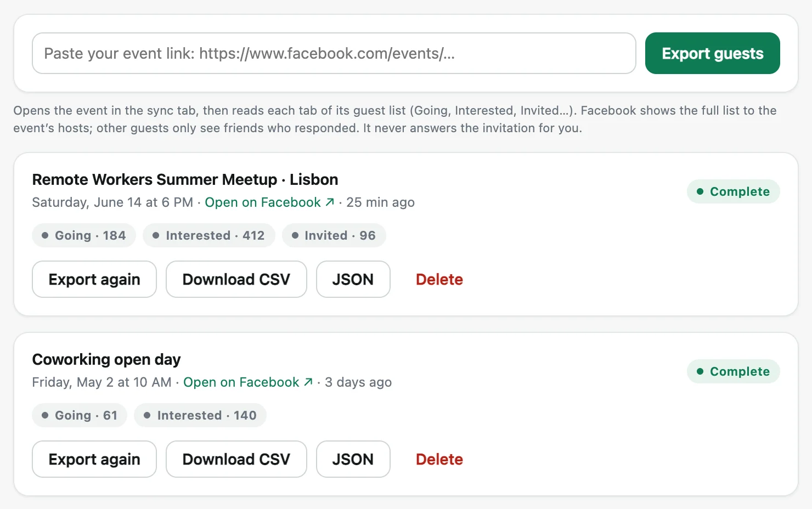Screen dimensions: 812x509
Task: Export Remote Workers Summer Meetup again
Action: [94, 279]
